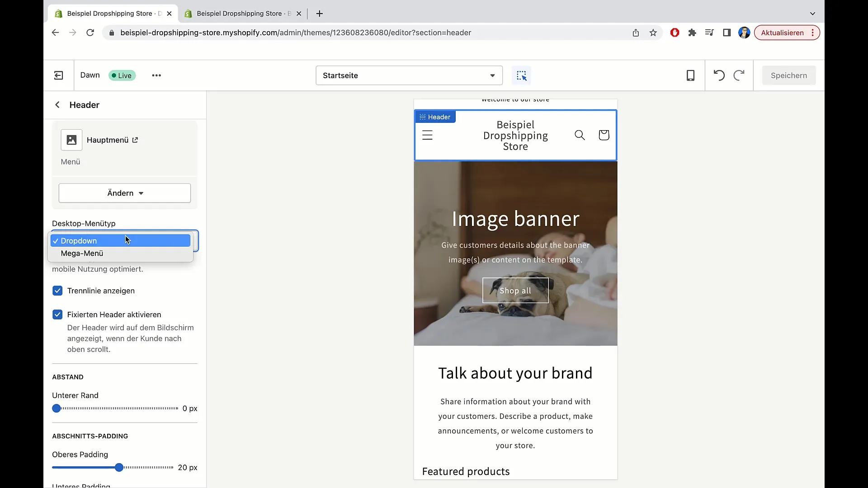The width and height of the screenshot is (868, 488).
Task: Open Hauptmenü external link icon
Action: point(135,140)
